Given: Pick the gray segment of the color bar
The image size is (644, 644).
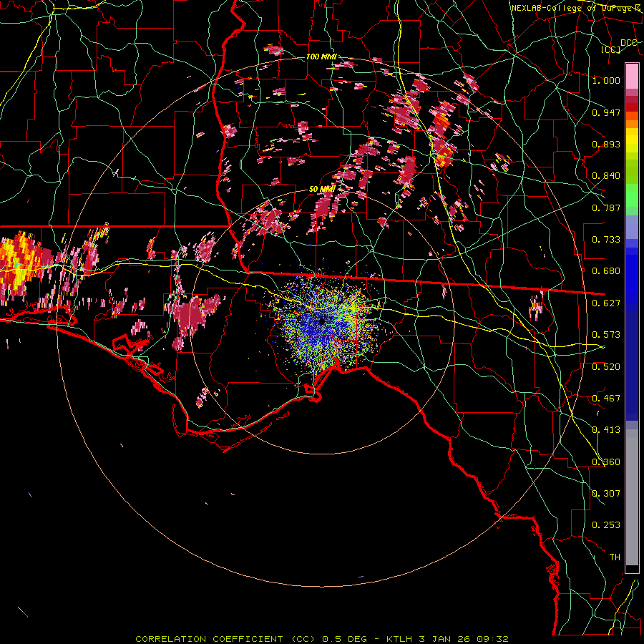Looking at the screenshot, I should (632, 497).
